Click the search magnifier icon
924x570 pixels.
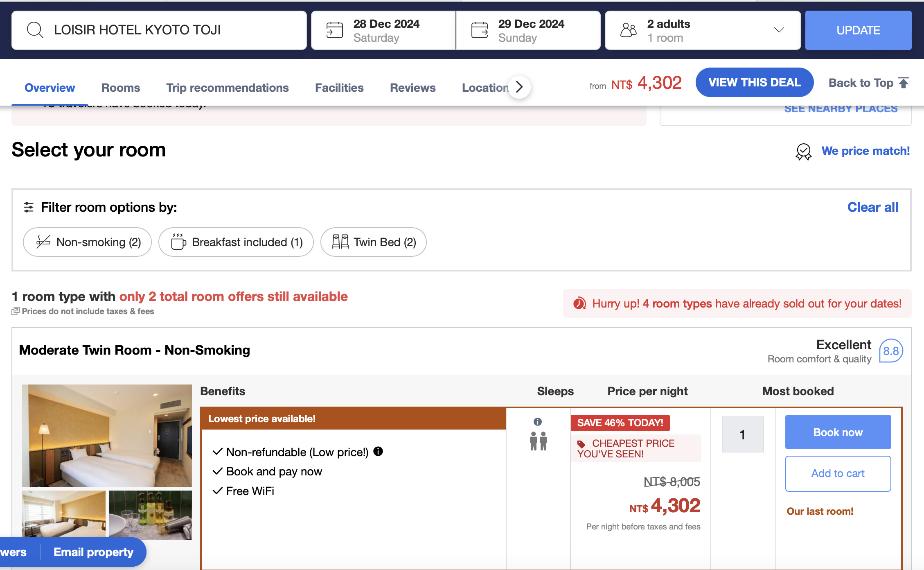[35, 30]
